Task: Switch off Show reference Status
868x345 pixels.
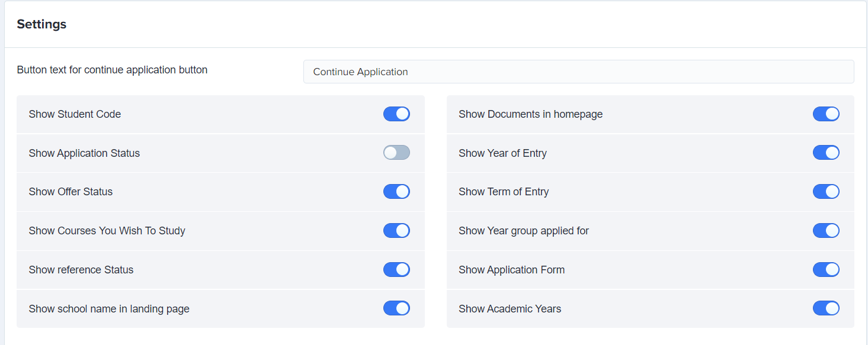Action: point(396,270)
